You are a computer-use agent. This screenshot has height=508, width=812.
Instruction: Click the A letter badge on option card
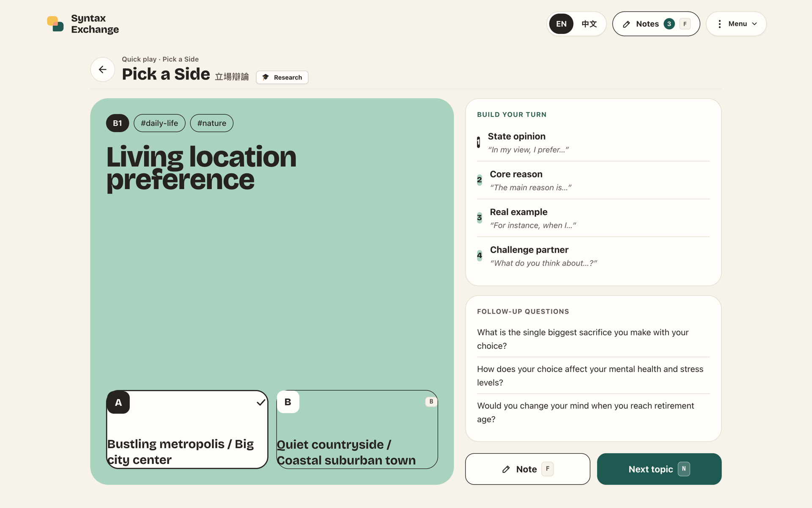(118, 402)
